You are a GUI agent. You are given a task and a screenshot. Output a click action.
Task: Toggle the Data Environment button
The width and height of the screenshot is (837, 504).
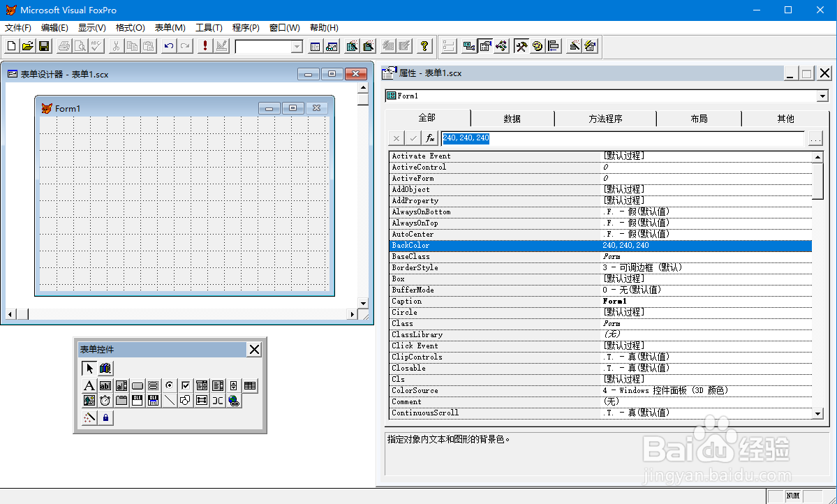point(469,46)
